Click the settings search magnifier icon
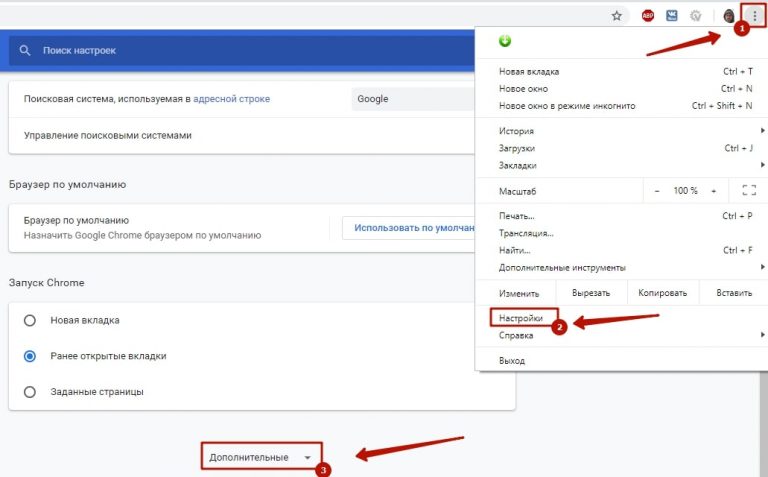768x477 pixels. click(x=25, y=50)
